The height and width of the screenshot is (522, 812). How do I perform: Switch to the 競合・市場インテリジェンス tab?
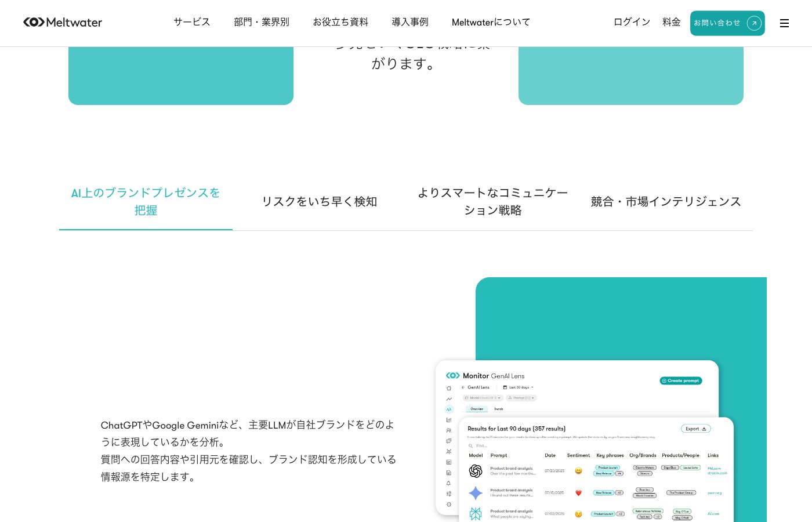pyautogui.click(x=666, y=201)
